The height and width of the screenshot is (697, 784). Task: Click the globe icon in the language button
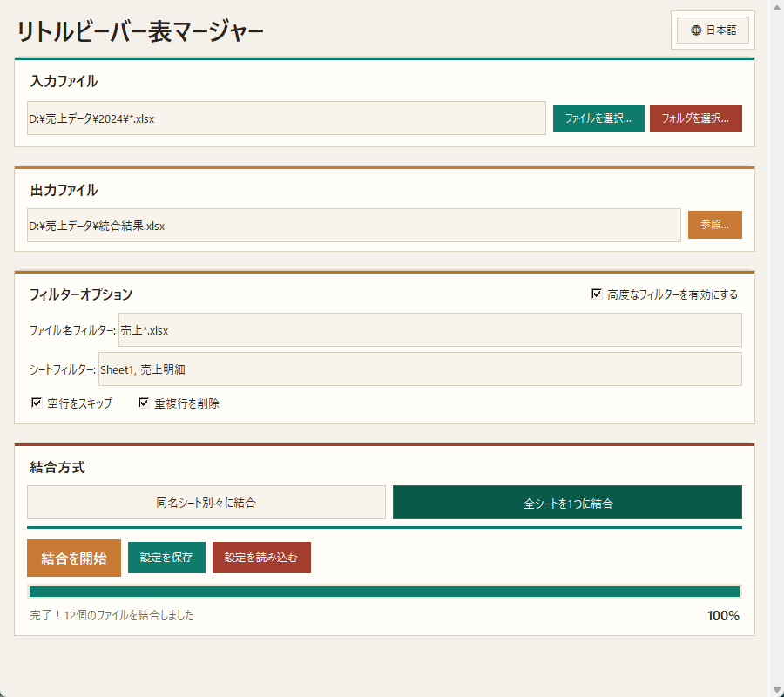pos(695,30)
